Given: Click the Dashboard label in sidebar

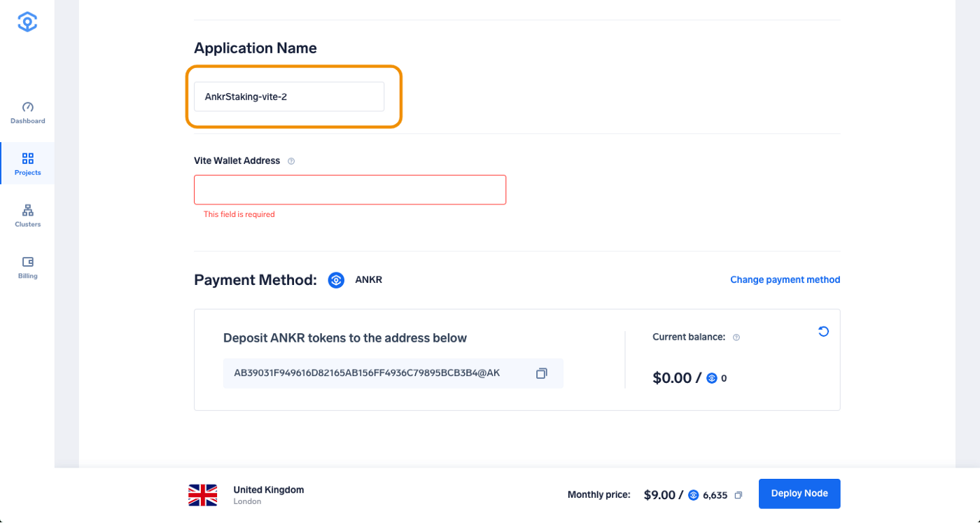Looking at the screenshot, I should (x=27, y=121).
